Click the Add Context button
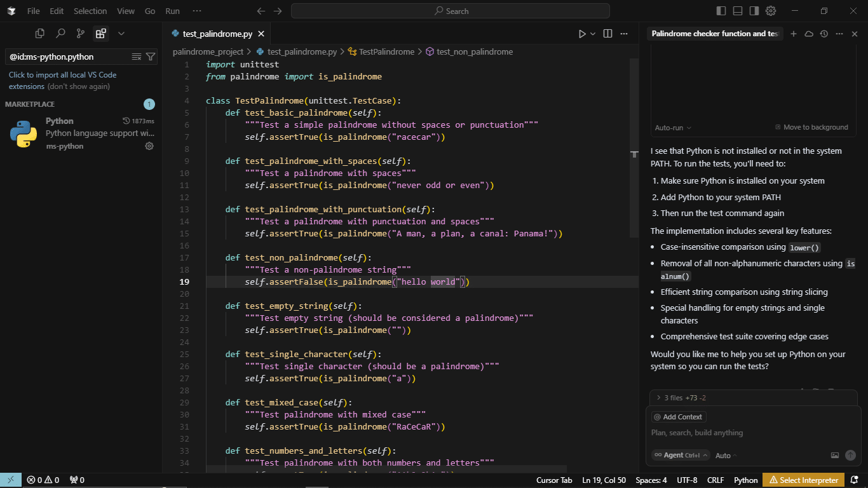The image size is (868, 488). click(678, 417)
